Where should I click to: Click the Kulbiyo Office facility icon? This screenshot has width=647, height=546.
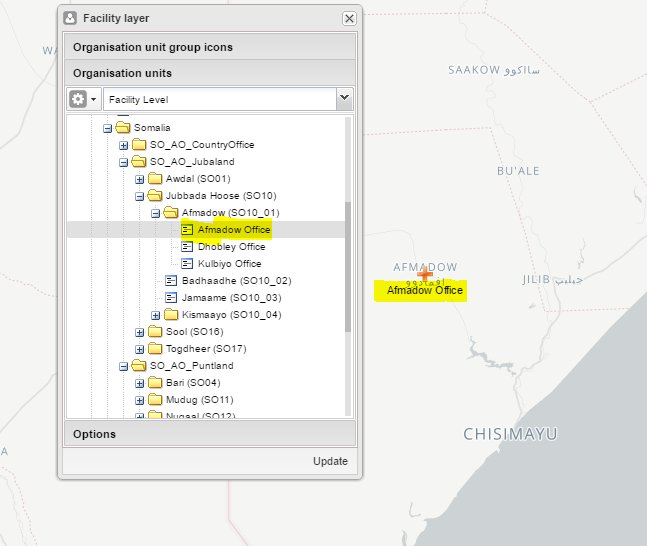pos(187,263)
